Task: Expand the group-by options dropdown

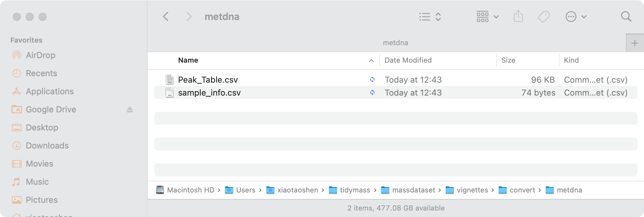Action: (x=488, y=16)
